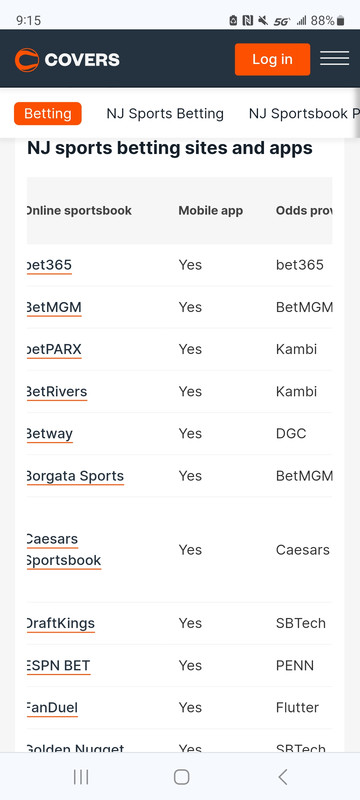This screenshot has width=360, height=800.
Task: Tap the Android back navigation icon
Action: tap(282, 777)
